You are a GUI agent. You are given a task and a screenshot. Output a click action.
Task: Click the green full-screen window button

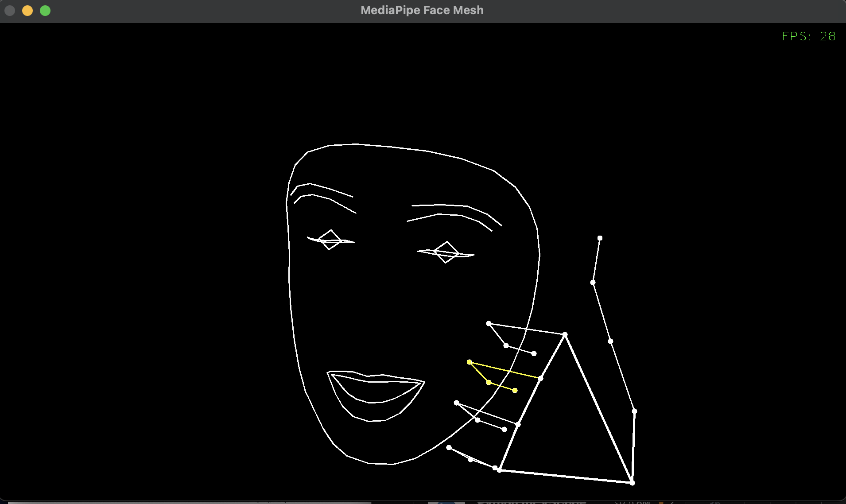45,11
